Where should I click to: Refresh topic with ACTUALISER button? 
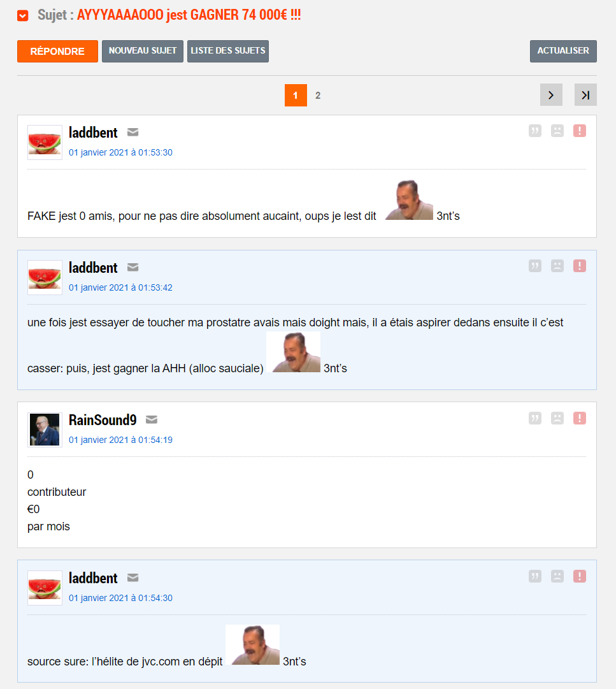[x=563, y=51]
